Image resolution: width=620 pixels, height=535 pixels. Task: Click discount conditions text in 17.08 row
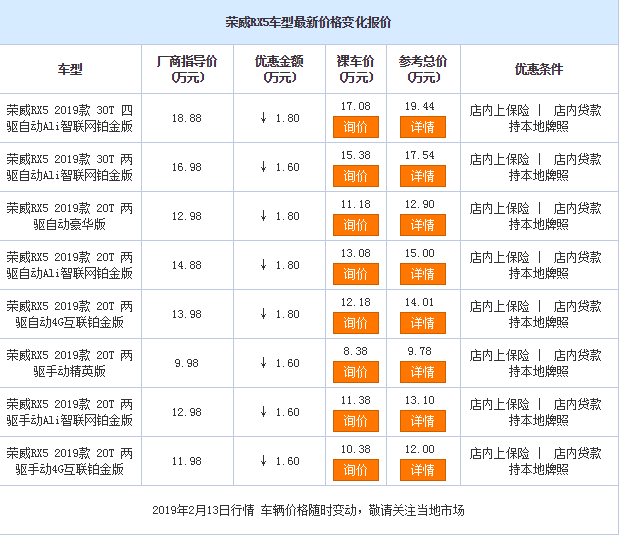pyautogui.click(x=535, y=118)
